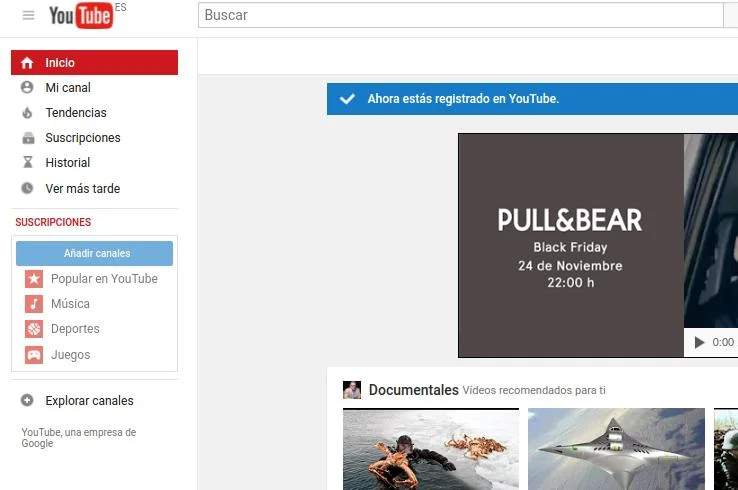Click 'Ahora estás registrado en YouTube.' text
Viewport: 738px width, 490px height.
point(463,99)
